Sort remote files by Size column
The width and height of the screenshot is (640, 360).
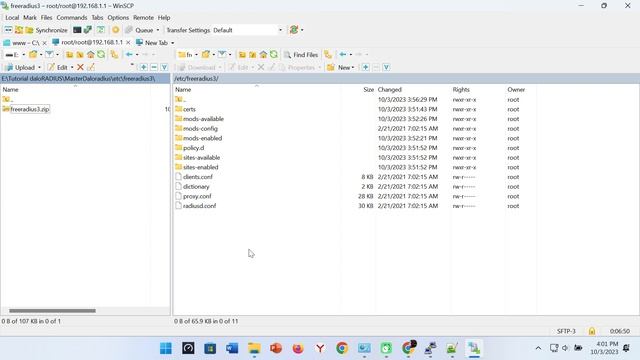pyautogui.click(x=368, y=89)
